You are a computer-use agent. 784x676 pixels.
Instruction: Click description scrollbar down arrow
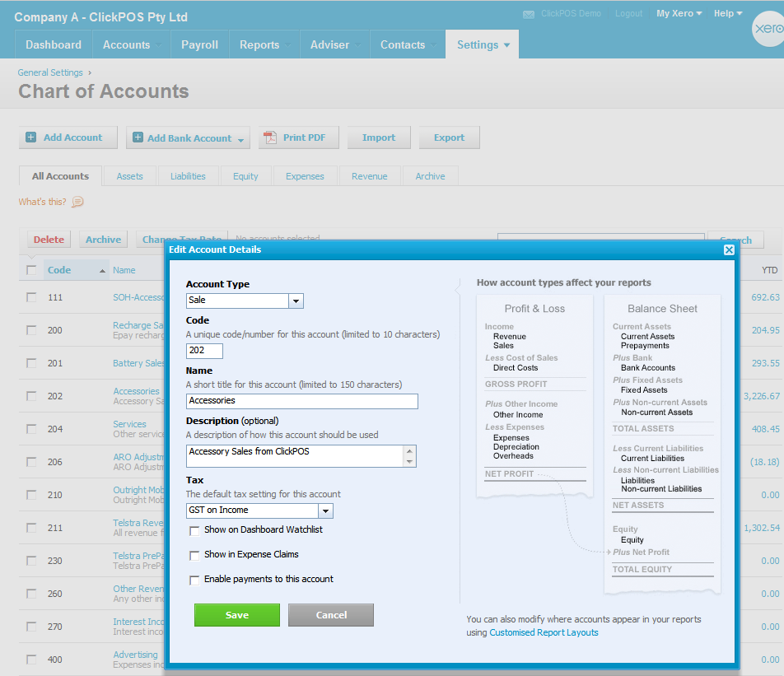409,461
